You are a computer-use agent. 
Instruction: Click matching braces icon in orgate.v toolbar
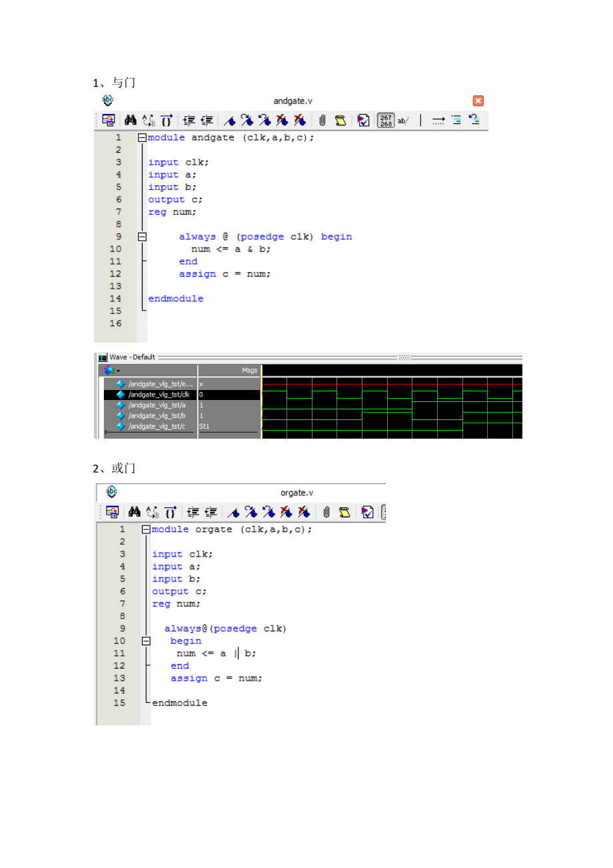171,512
